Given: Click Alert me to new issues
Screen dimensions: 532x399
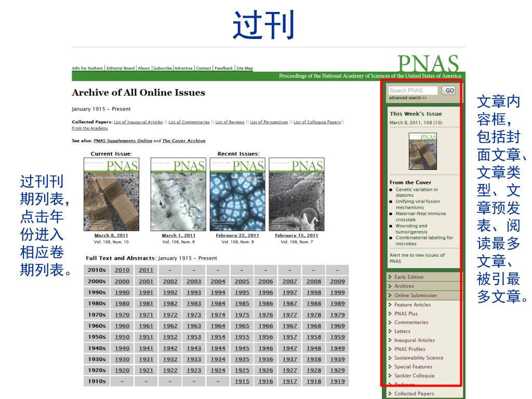Looking at the screenshot, I should [417, 258].
